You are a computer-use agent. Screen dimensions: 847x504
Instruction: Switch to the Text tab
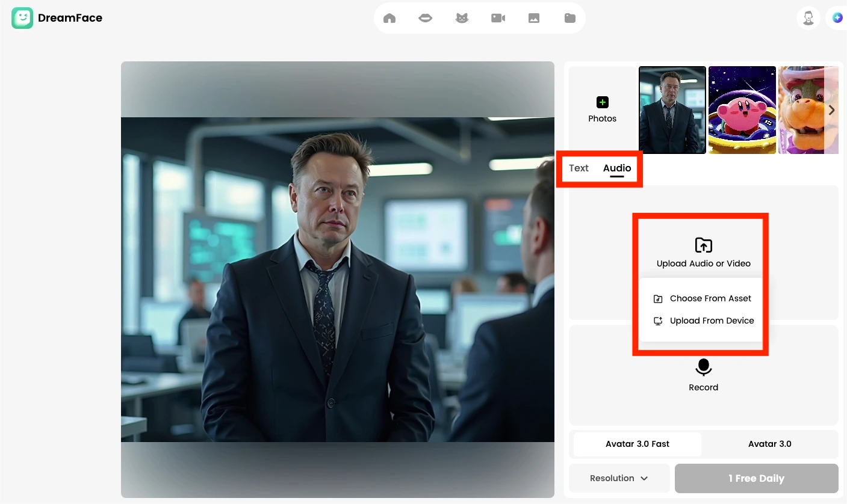(x=579, y=168)
